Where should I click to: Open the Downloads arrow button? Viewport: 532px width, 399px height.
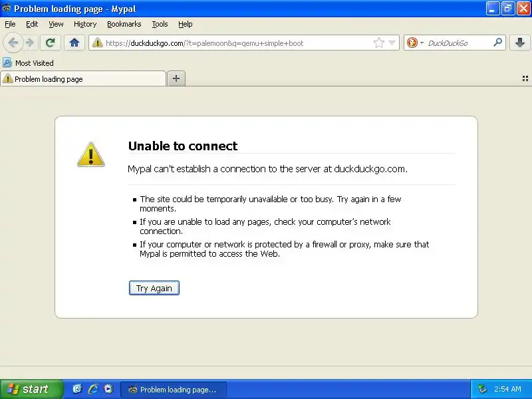tap(520, 43)
